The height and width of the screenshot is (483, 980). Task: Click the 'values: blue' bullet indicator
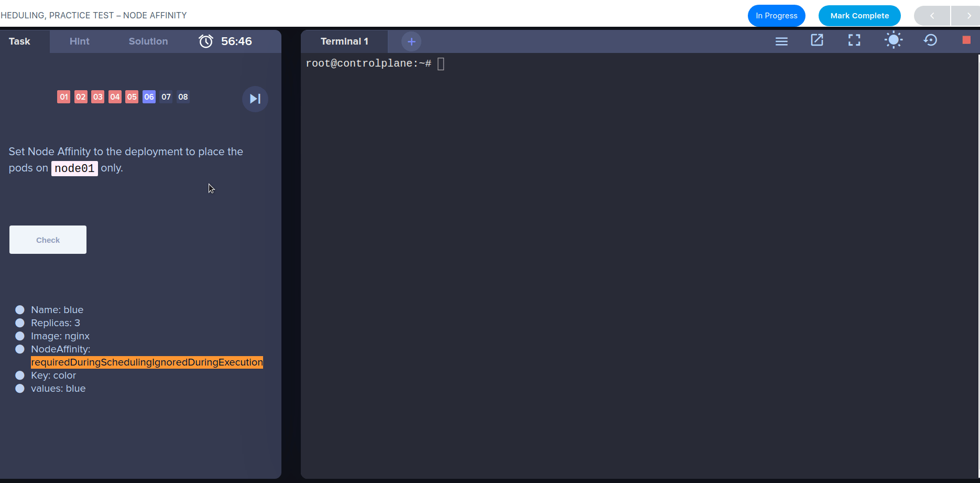click(x=20, y=388)
